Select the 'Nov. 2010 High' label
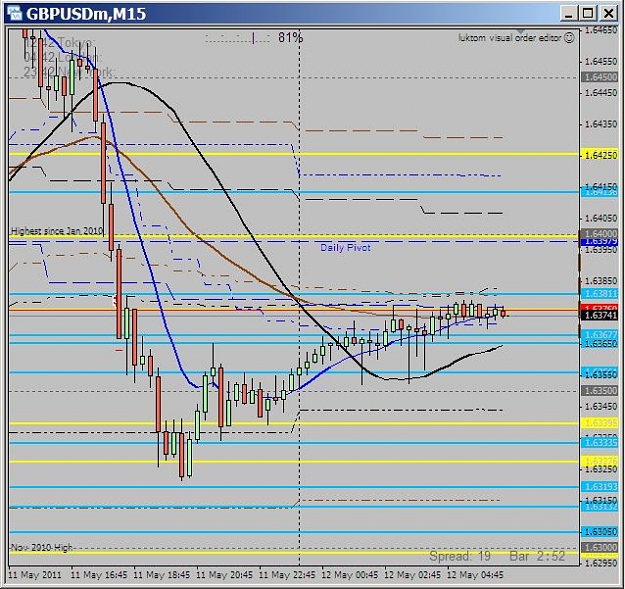The width and height of the screenshot is (625, 589). (41, 547)
